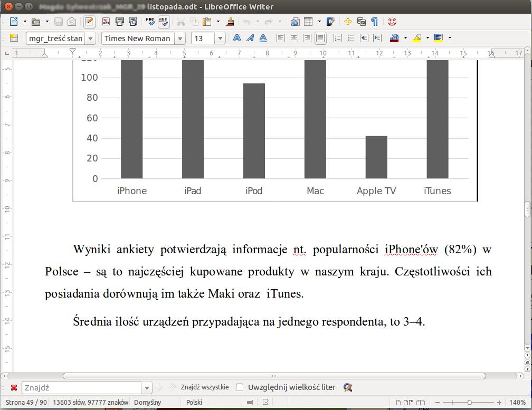Toggle AutoSpellcheck
Screen dimensions: 532x410
(x=164, y=22)
